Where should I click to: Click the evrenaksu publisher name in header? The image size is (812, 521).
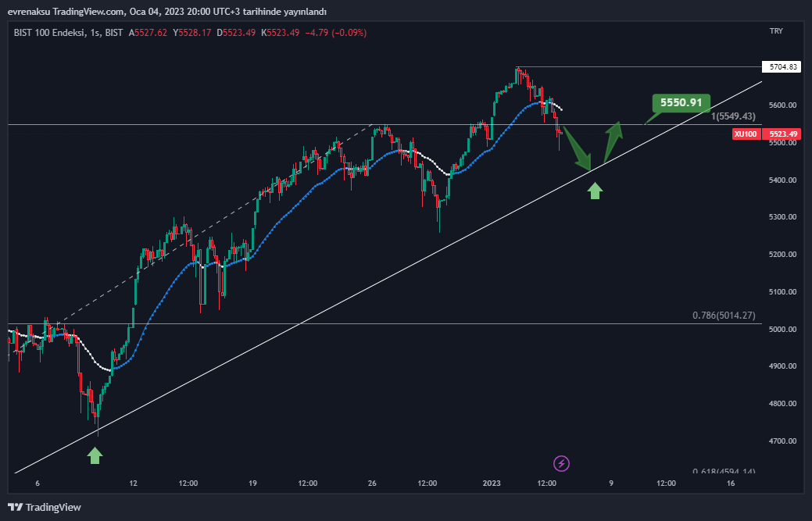point(28,12)
